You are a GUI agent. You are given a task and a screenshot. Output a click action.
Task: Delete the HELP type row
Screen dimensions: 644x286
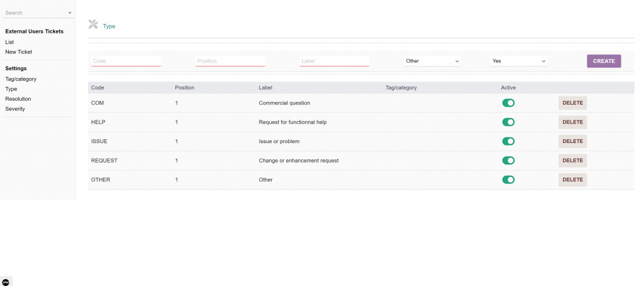pos(572,122)
